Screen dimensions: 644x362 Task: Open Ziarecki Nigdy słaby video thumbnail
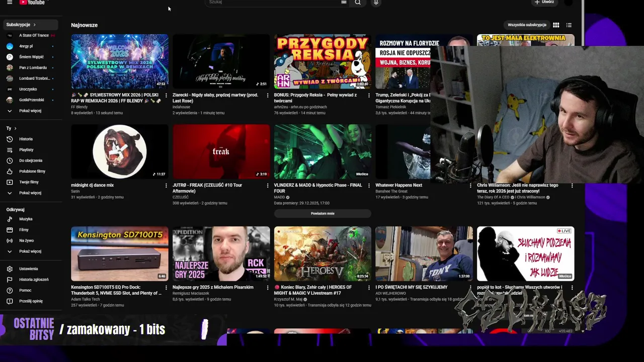(221, 61)
